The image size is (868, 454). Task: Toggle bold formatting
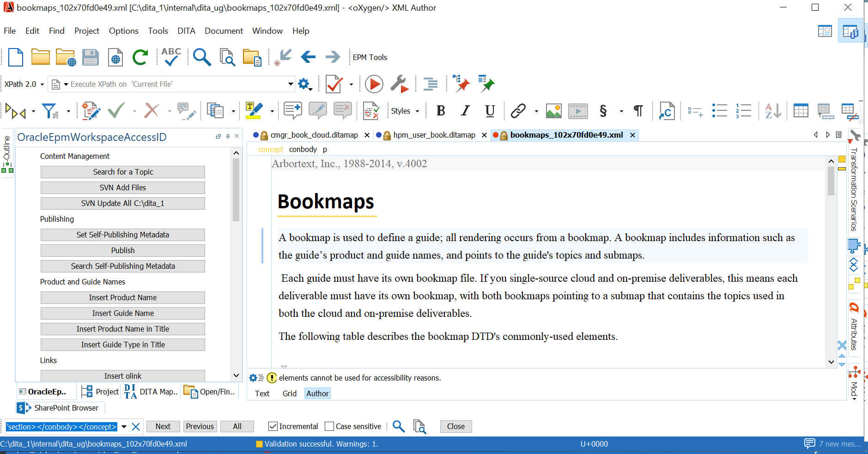441,111
